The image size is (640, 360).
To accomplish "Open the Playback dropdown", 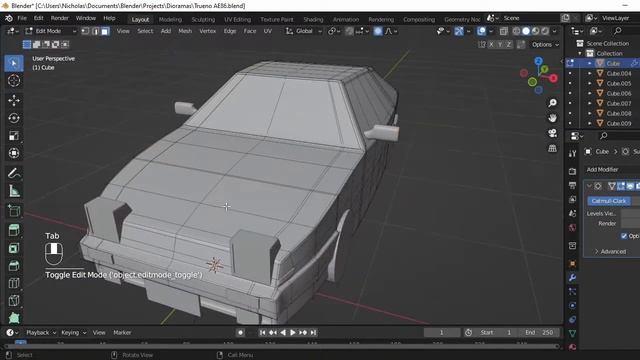I will tap(41, 333).
